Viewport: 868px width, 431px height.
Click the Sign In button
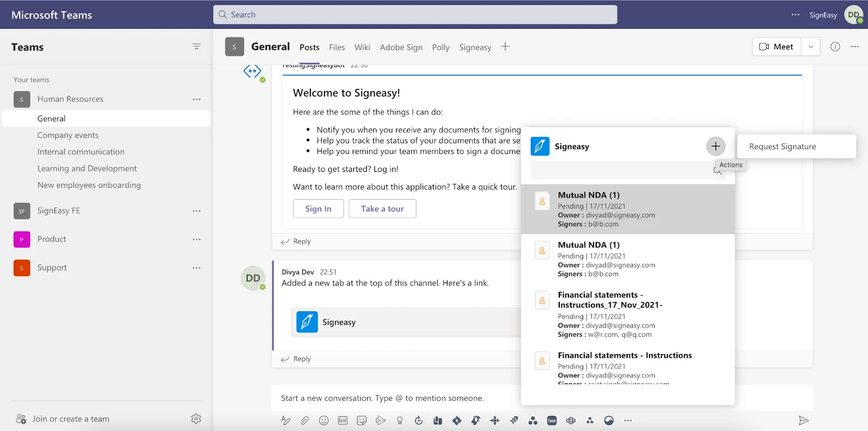point(318,209)
